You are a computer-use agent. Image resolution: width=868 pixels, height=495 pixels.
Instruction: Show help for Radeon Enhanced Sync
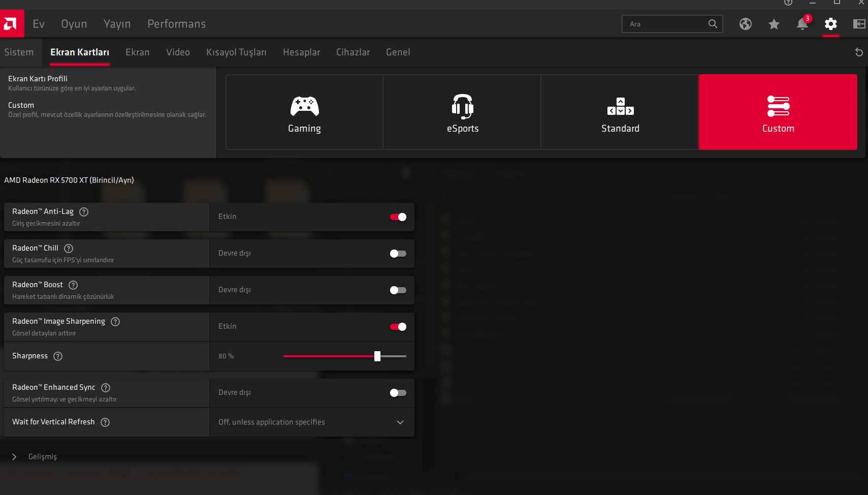pyautogui.click(x=106, y=388)
